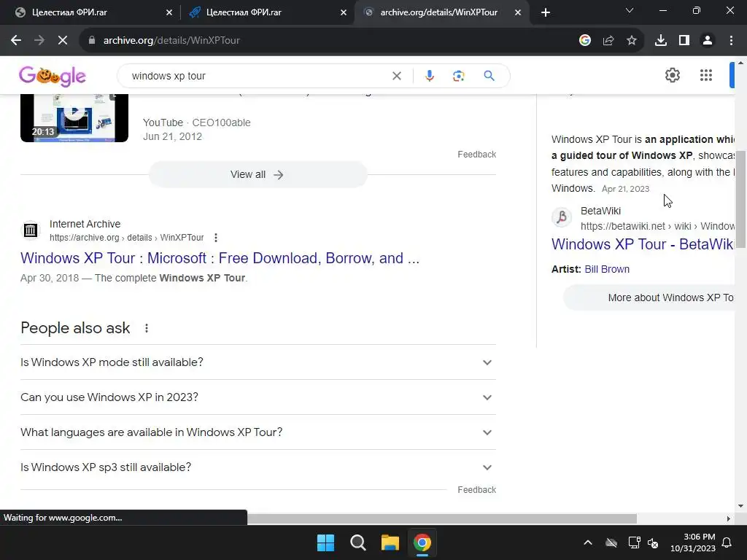Screen dimensions: 747x560
Task: Open taskbar Search
Action: click(357, 542)
